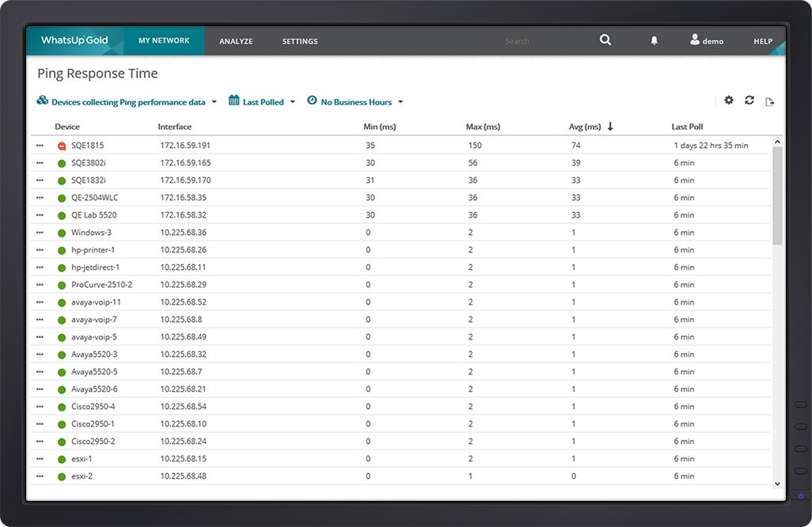
Task: Open row actions menu for SQE3802i
Action: pyautogui.click(x=40, y=163)
